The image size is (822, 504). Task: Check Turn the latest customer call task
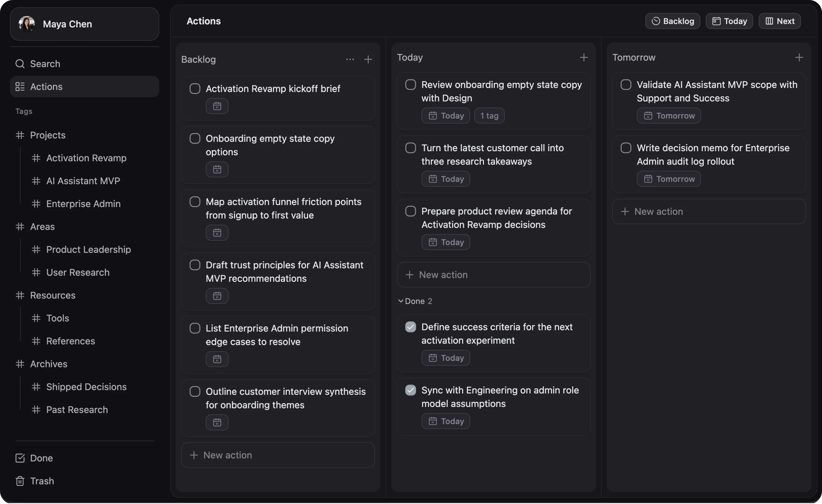(411, 148)
